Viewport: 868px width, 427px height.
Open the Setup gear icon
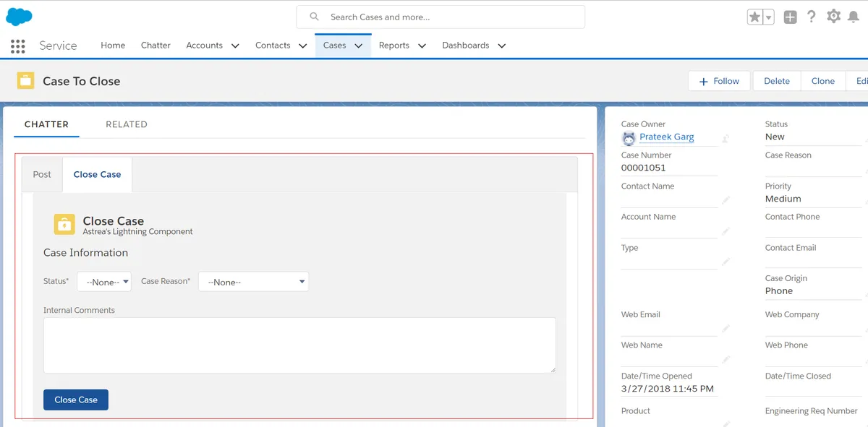tap(833, 17)
